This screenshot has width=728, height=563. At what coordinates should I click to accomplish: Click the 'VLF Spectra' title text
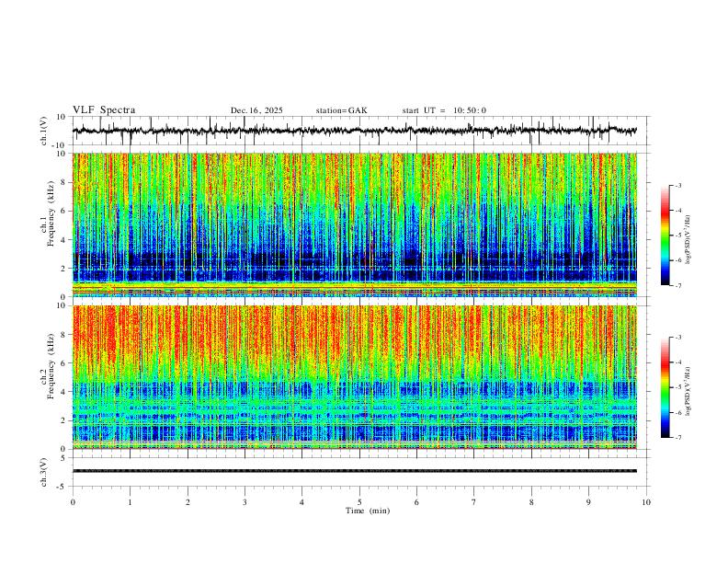pos(104,110)
